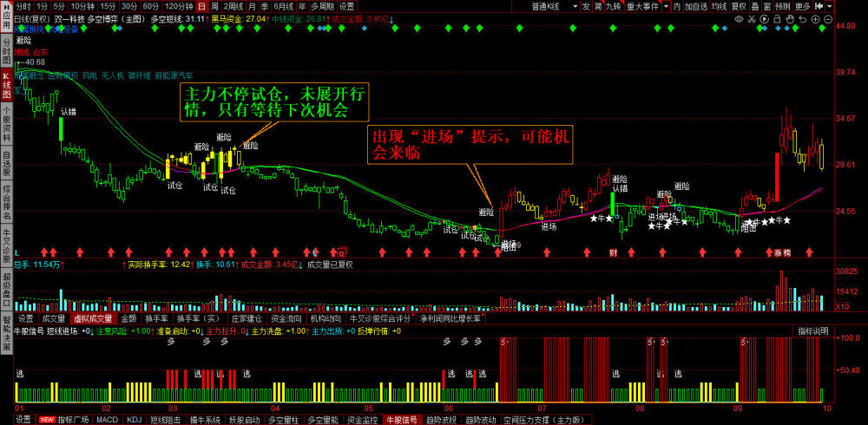Click the X10 volume scale label
The image size is (868, 425).
click(841, 306)
